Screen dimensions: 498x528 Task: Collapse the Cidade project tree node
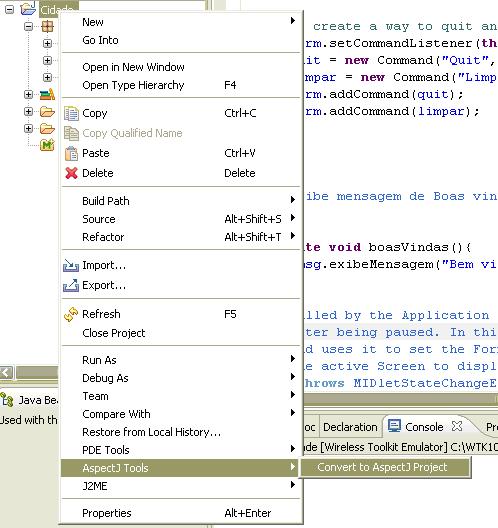click(9, 9)
